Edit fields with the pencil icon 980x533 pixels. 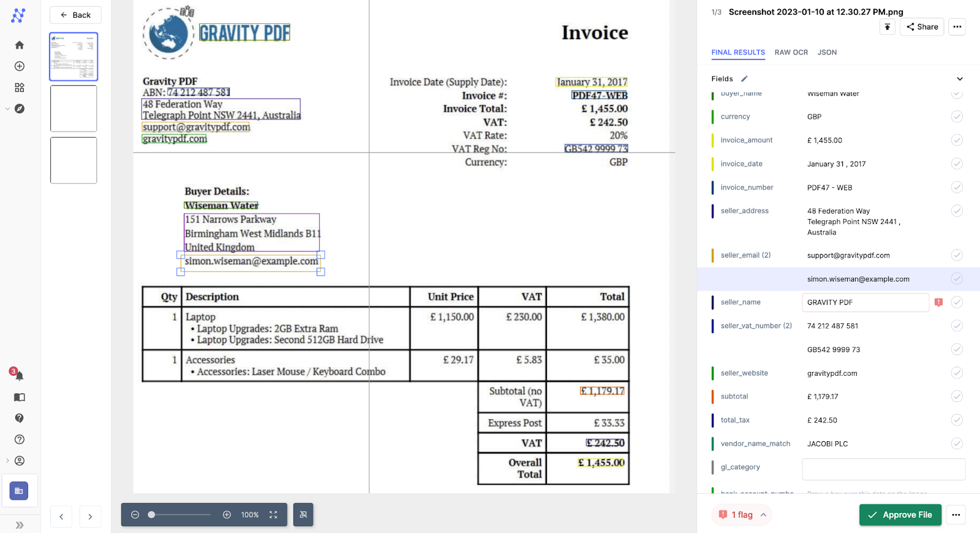pyautogui.click(x=744, y=79)
